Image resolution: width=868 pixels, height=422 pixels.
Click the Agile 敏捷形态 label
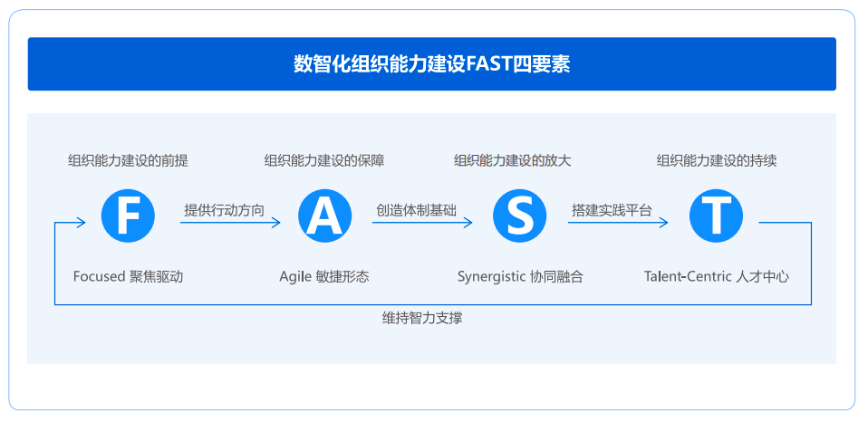[x=324, y=276]
